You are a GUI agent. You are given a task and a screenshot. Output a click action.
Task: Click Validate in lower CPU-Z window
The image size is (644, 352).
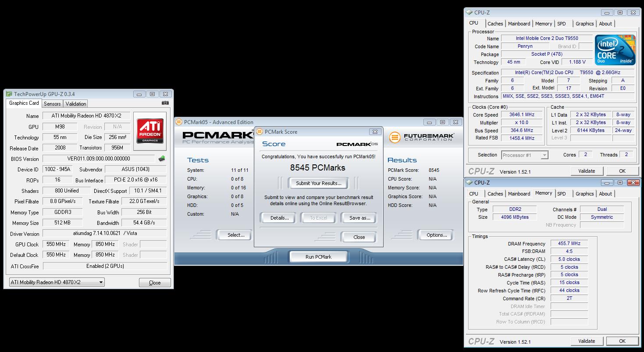coord(587,341)
